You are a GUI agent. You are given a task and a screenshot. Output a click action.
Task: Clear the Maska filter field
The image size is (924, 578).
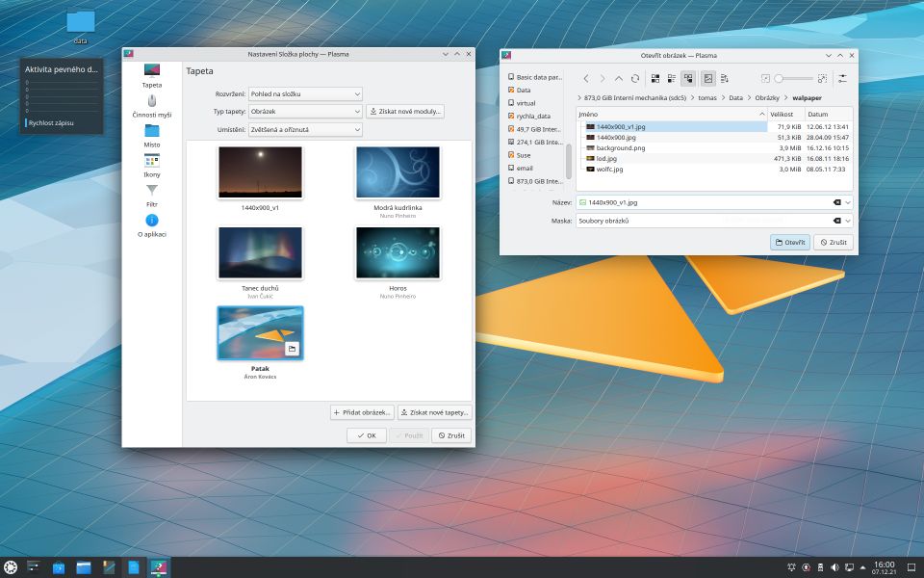point(836,221)
